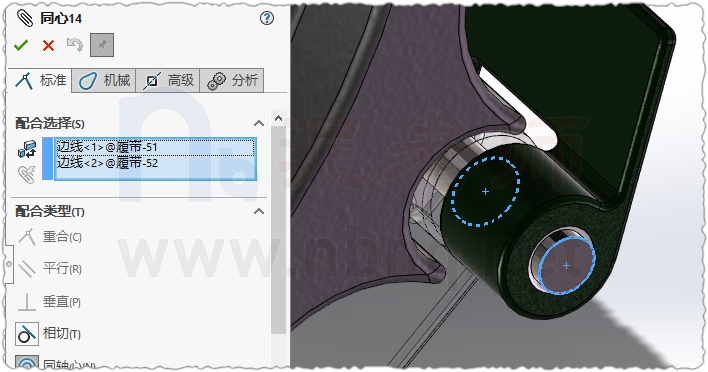This screenshot has height=372, width=708.
Task: Undo the last mate action
Action: tap(75, 45)
